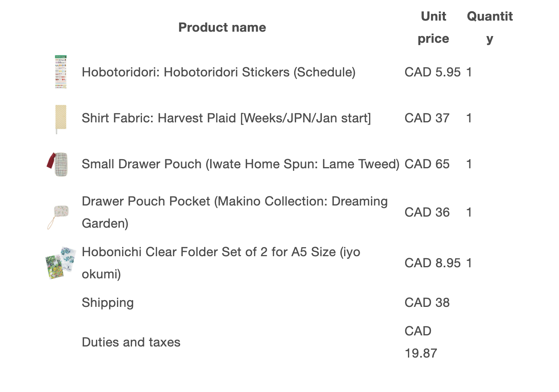This screenshot has width=559, height=392.
Task: Select the Small Drawer Pouch tweed image
Action: pos(58,164)
